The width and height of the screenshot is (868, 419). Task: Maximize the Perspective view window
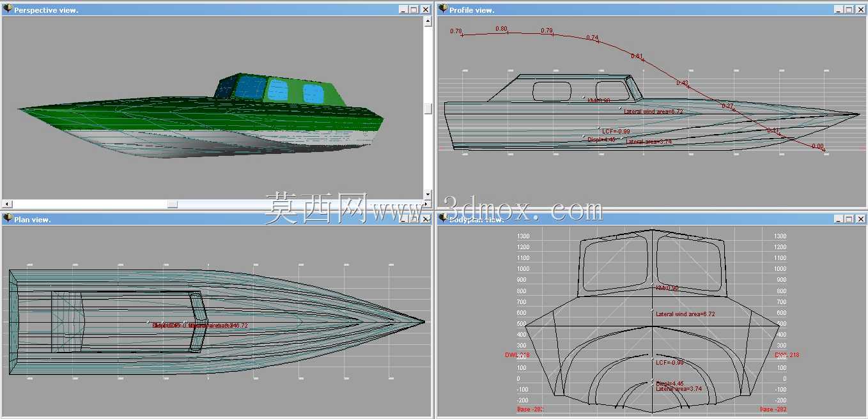(x=414, y=10)
